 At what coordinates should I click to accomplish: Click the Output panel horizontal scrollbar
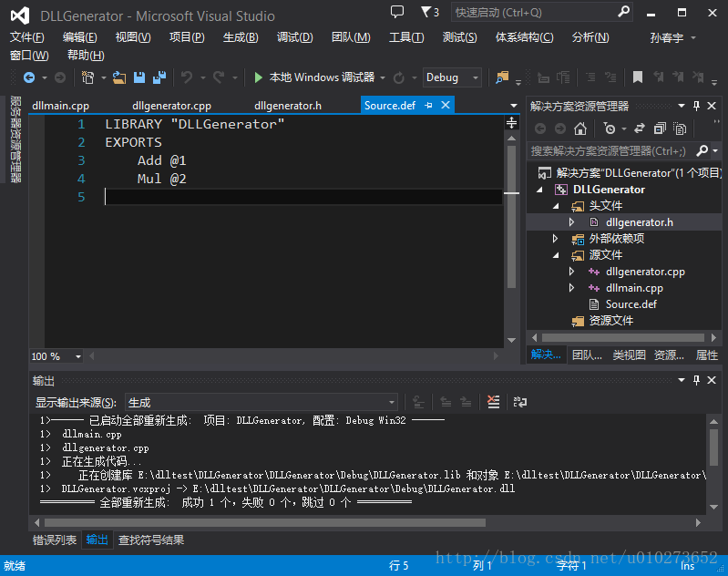(x=265, y=522)
